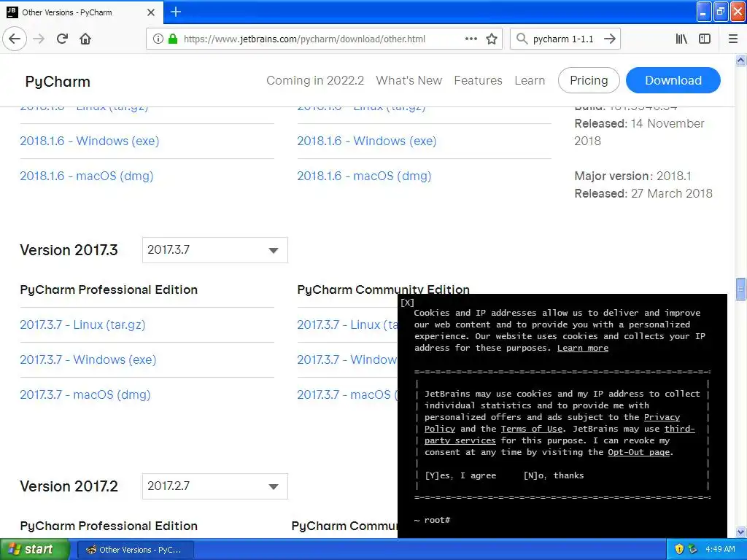
Task: Open page actions three-dot menu
Action: click(x=471, y=39)
